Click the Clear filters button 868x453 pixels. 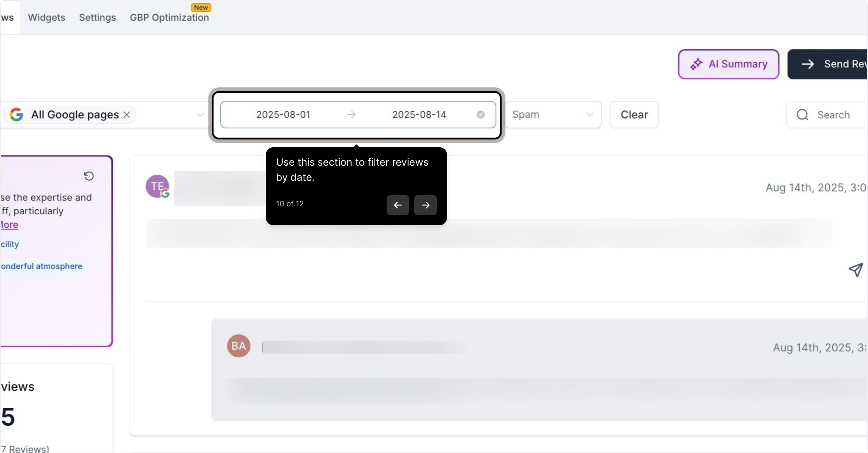[x=634, y=115]
